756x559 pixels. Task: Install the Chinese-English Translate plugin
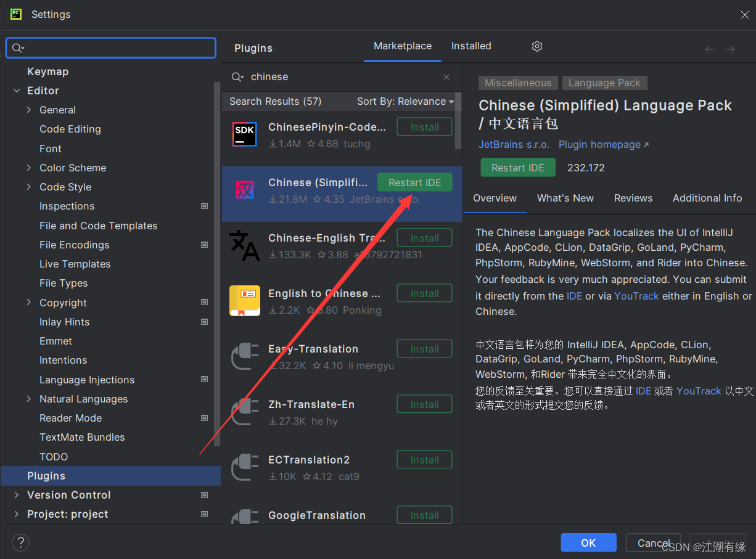pyautogui.click(x=425, y=238)
